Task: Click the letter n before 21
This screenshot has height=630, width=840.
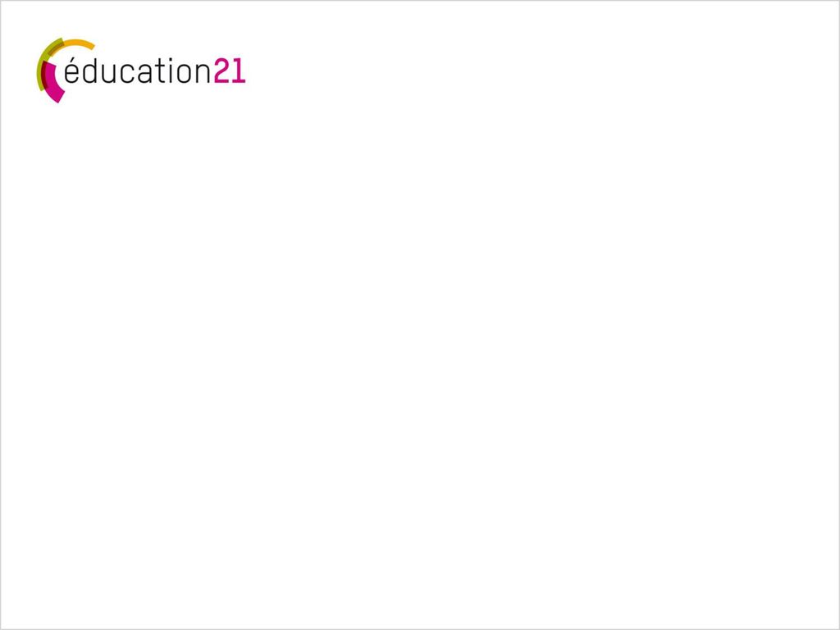Action: (203, 73)
